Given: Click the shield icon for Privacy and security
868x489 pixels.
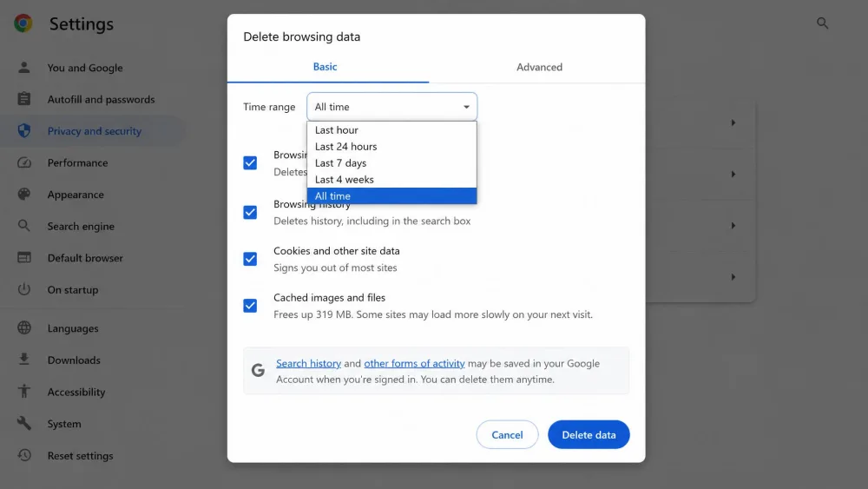Looking at the screenshot, I should (x=23, y=130).
